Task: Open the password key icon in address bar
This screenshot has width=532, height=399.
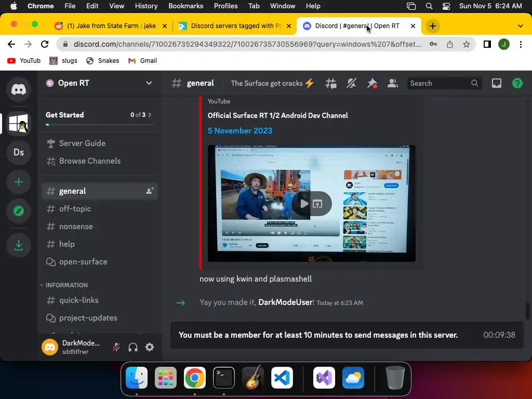Action: click(433, 44)
